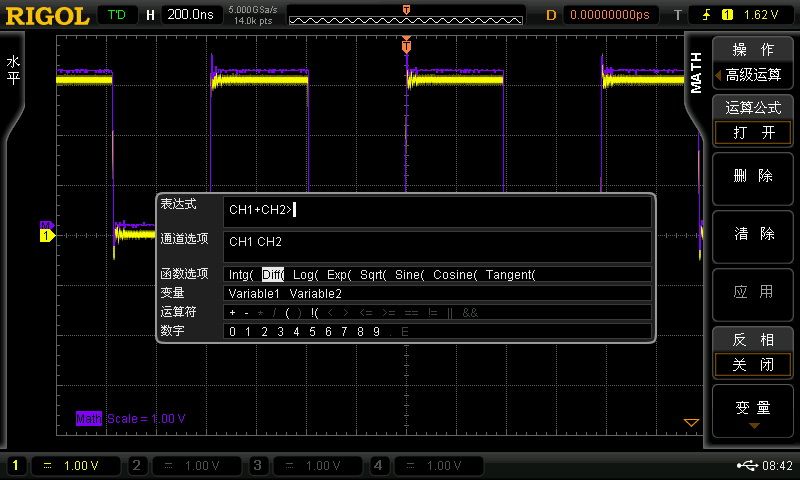Image resolution: width=800 pixels, height=480 pixels.
Task: Click the orange trigger position T marker
Action: pyautogui.click(x=406, y=46)
